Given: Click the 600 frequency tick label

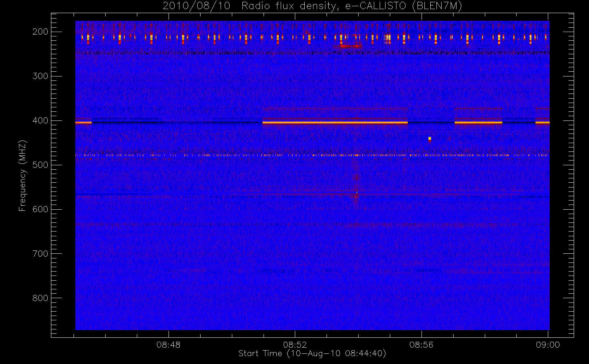Looking at the screenshot, I should [x=40, y=209].
